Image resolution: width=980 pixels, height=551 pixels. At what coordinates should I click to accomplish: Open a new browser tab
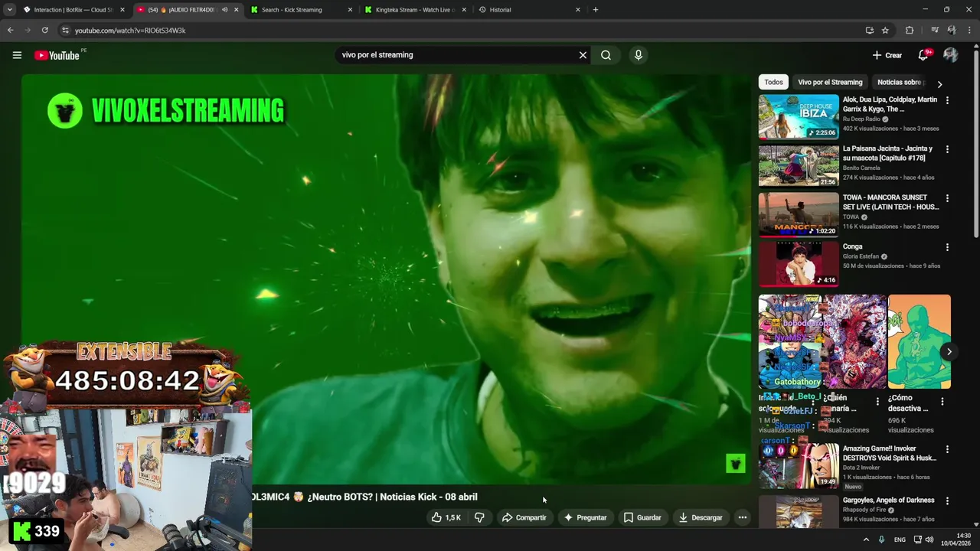coord(595,10)
